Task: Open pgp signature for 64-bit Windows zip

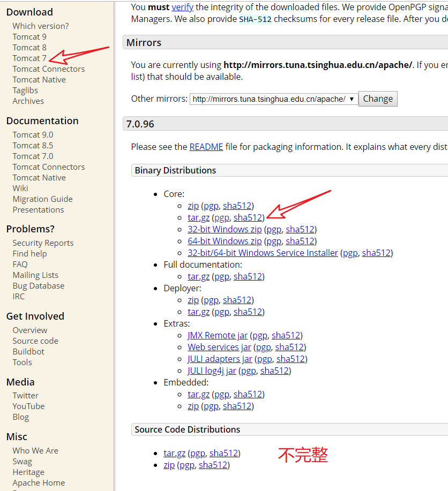Action: coord(274,241)
